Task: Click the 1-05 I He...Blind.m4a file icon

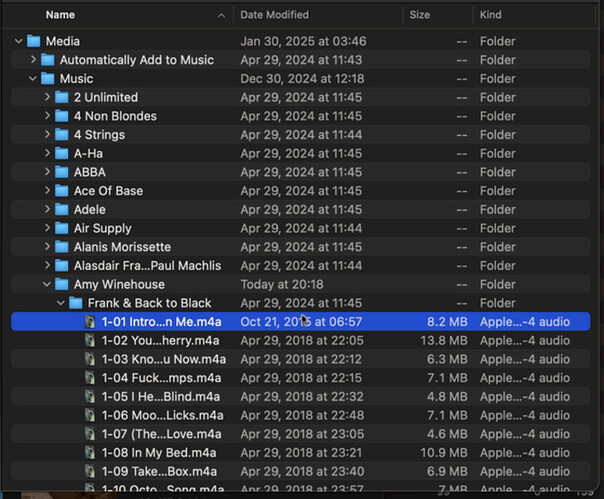Action: (x=90, y=397)
